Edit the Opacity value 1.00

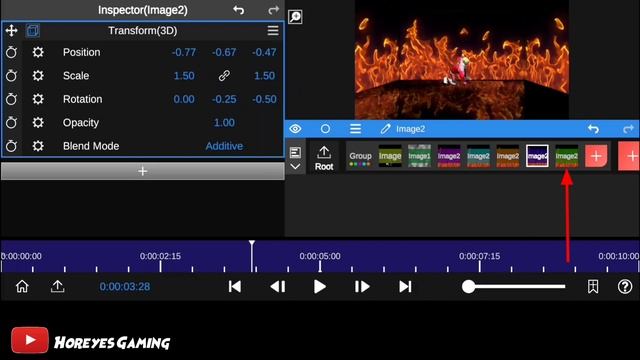coord(224,122)
